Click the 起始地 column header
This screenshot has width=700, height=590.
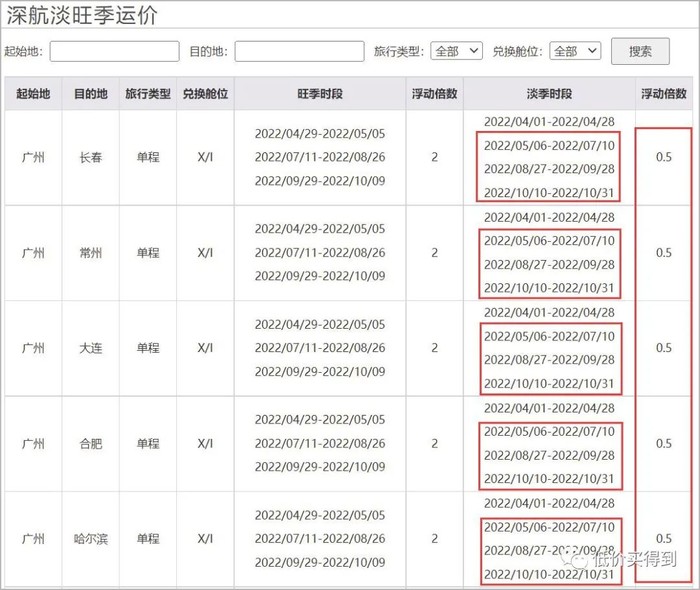pyautogui.click(x=33, y=94)
